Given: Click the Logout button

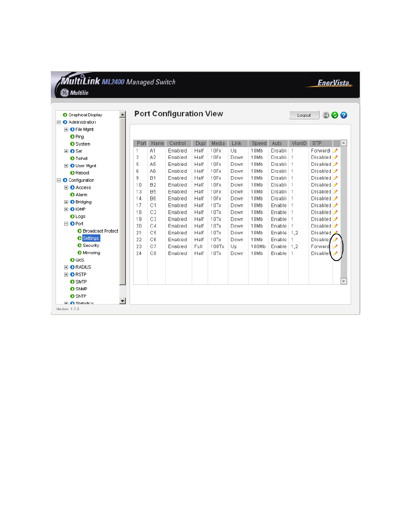Looking at the screenshot, I should [x=304, y=115].
